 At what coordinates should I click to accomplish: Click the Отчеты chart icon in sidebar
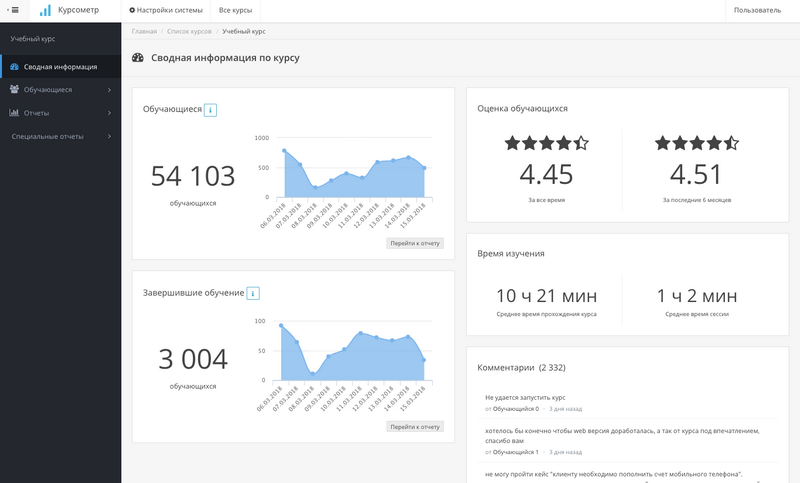coord(14,113)
